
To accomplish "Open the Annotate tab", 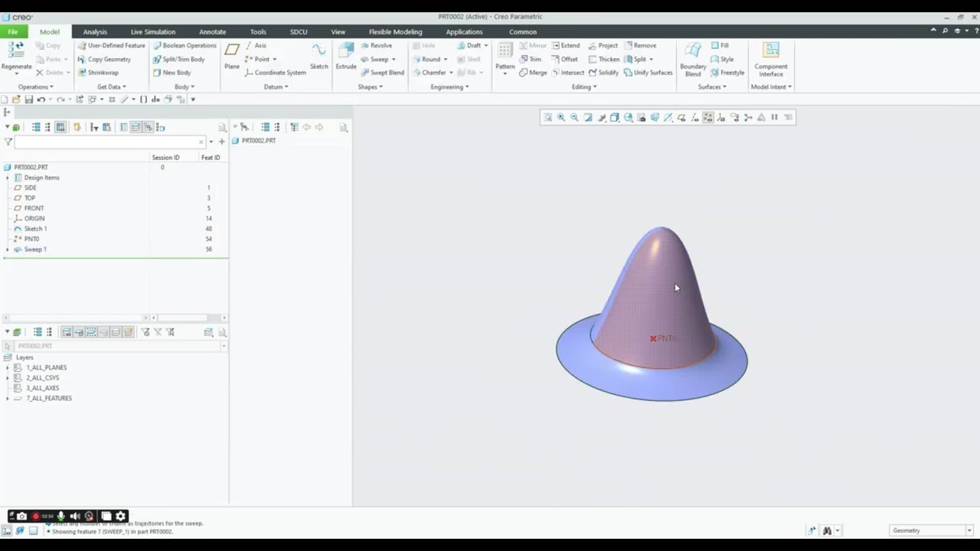I will click(212, 31).
